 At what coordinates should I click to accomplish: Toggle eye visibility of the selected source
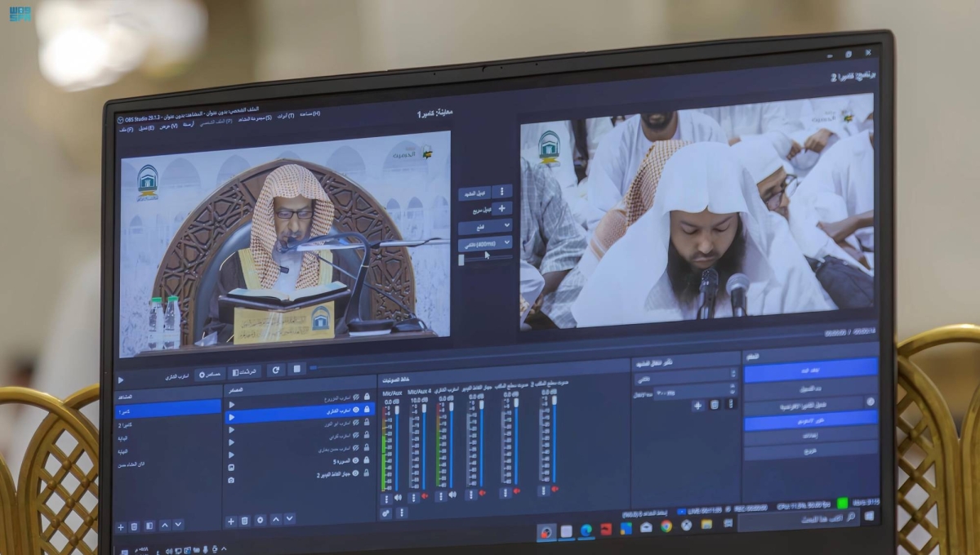(355, 411)
